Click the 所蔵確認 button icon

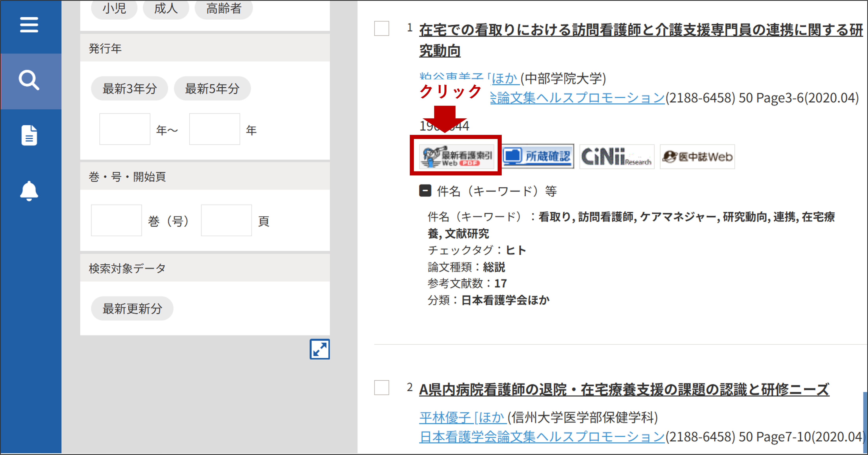click(538, 156)
